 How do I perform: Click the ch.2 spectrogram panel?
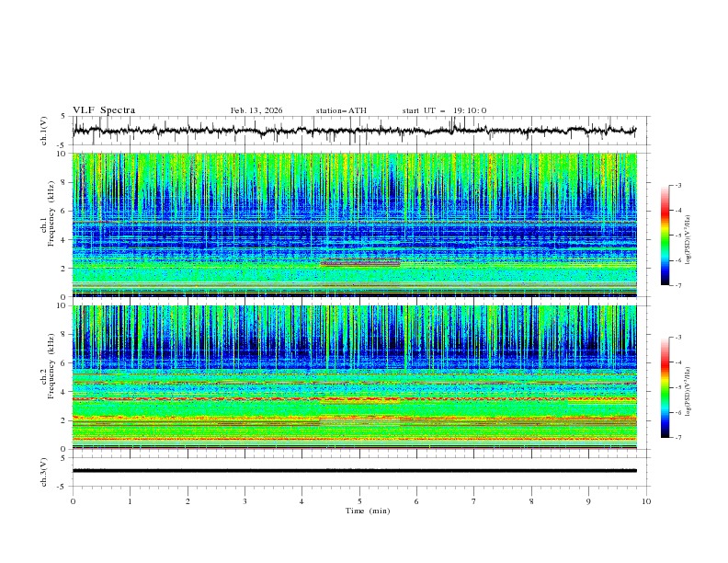(x=354, y=377)
